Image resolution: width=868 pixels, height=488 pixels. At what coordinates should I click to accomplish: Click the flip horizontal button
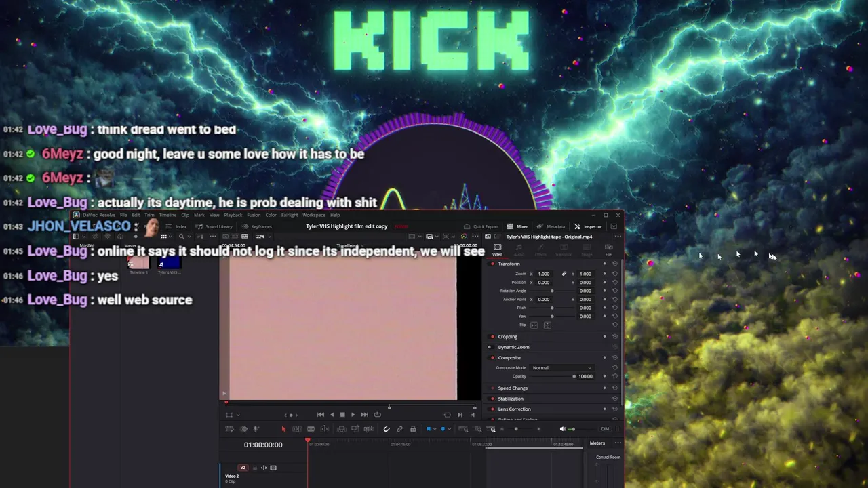(x=534, y=325)
